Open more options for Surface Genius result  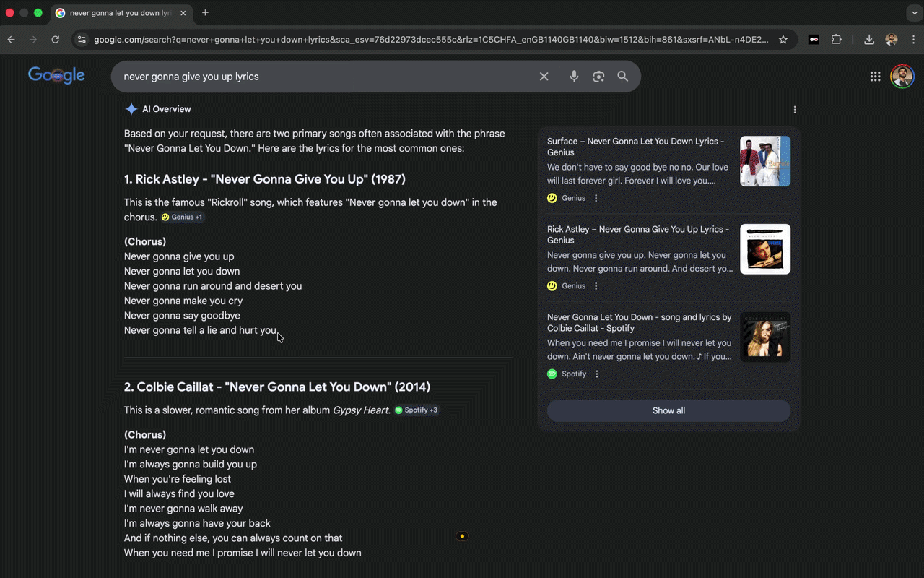click(x=596, y=198)
